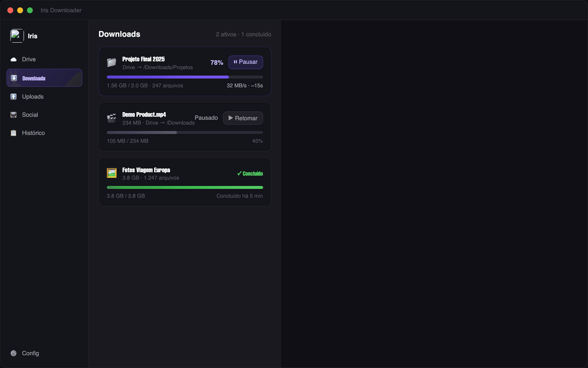Click the 'Drive → /Downloads/Projetos' path
This screenshot has height=368, width=588.
pyautogui.click(x=158, y=67)
